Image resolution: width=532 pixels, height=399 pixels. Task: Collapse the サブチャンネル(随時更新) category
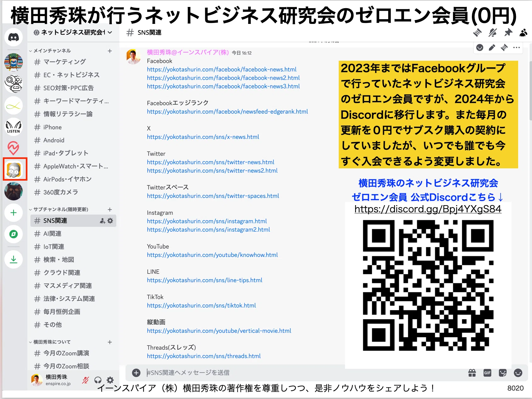[59, 209]
